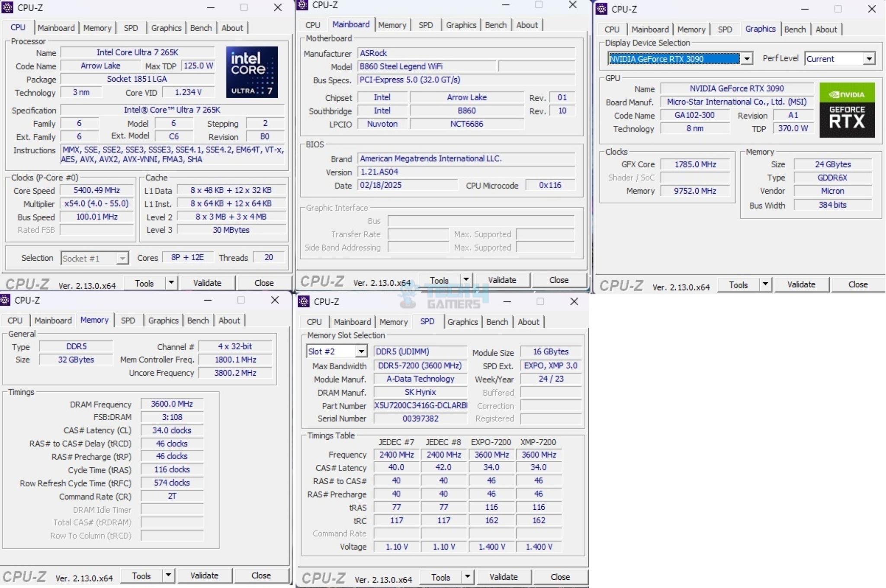Image resolution: width=886 pixels, height=588 pixels.
Task: Click Max Bandwidth value DDR5-7200 (3600 MHz)
Action: tap(421, 366)
